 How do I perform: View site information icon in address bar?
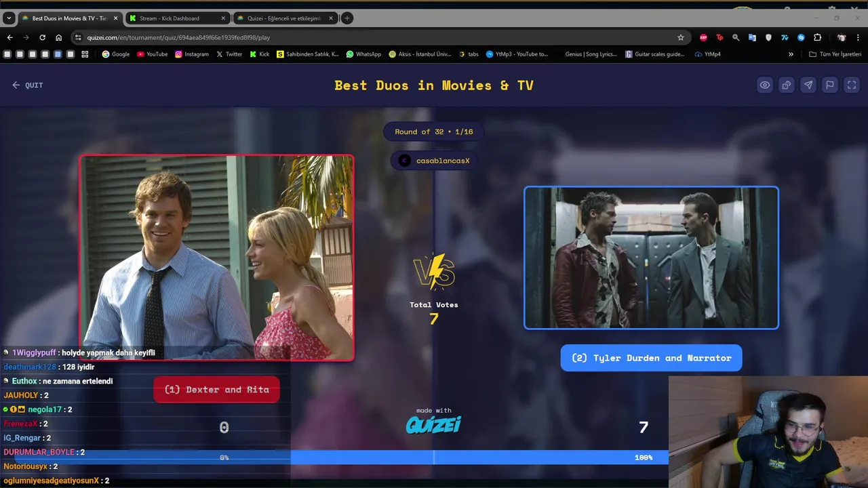pos(78,37)
